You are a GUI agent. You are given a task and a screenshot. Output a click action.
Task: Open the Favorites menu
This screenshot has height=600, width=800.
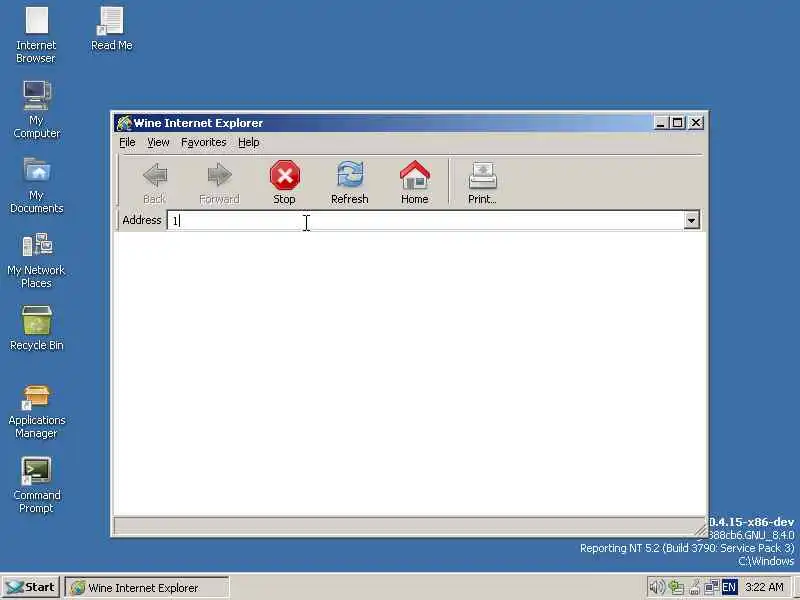204,142
